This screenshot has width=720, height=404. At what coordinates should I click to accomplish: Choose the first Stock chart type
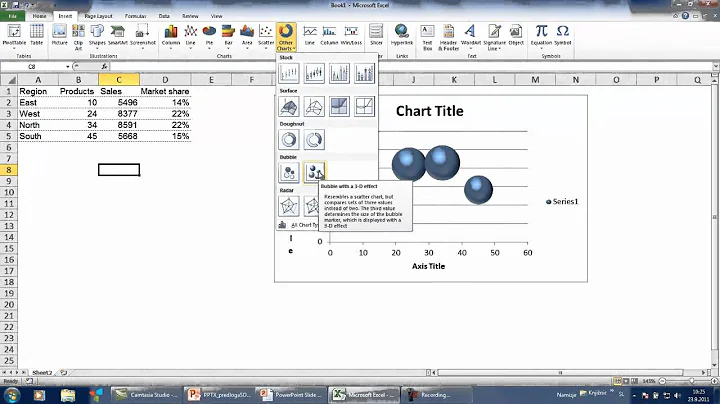pos(289,73)
